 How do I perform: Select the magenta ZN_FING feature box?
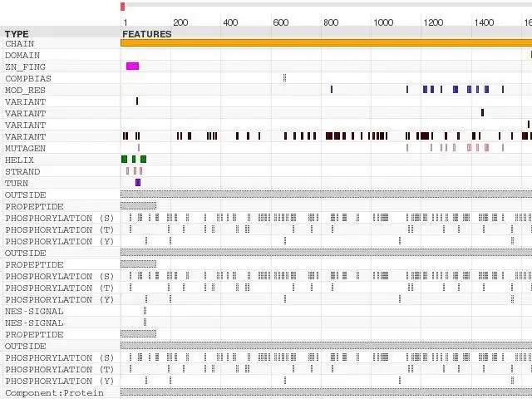pos(132,66)
